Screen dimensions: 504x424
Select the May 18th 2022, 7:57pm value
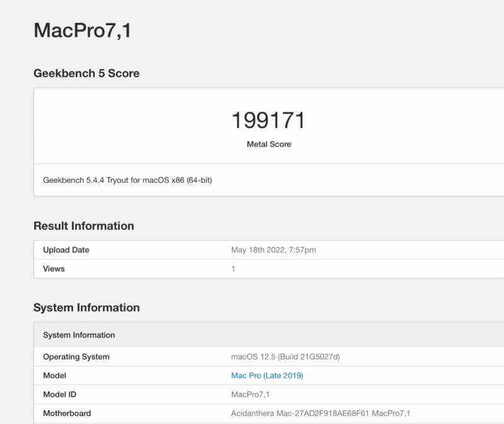(273, 249)
